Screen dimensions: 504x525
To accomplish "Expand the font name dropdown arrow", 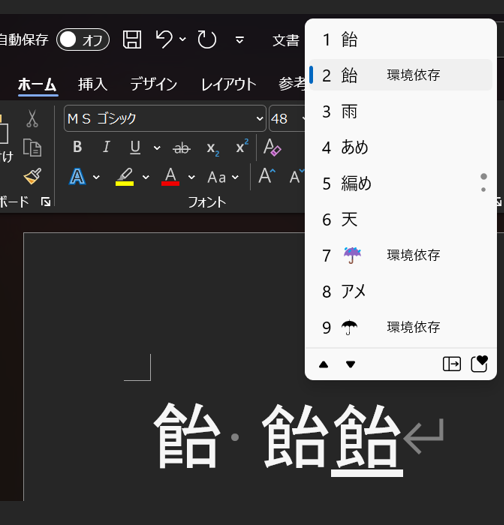I will [260, 119].
